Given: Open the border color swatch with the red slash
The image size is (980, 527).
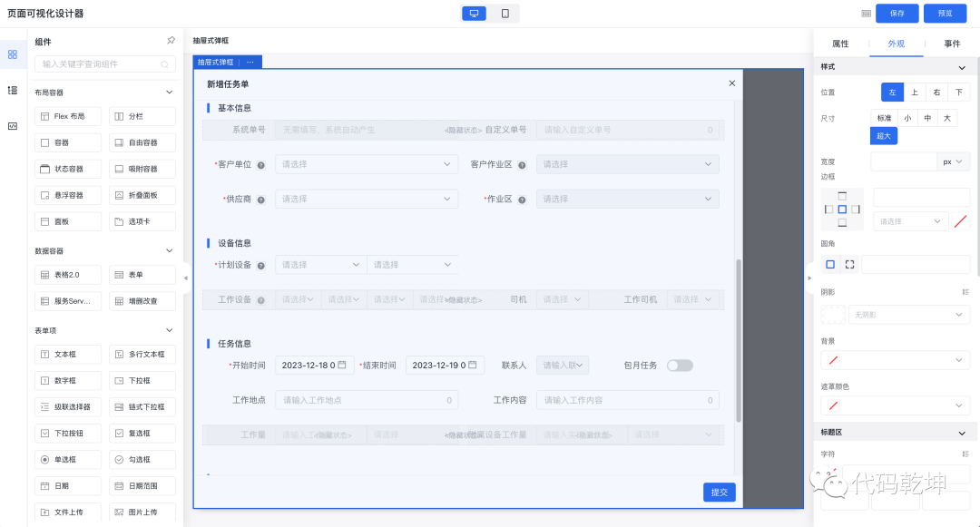Looking at the screenshot, I should click(961, 220).
